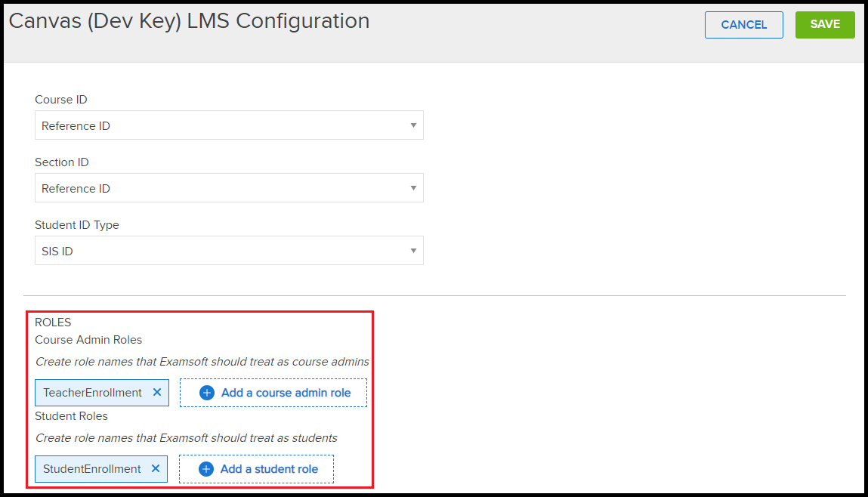Click the Course ID dropdown arrow
The height and width of the screenshot is (497, 868).
[413, 125]
